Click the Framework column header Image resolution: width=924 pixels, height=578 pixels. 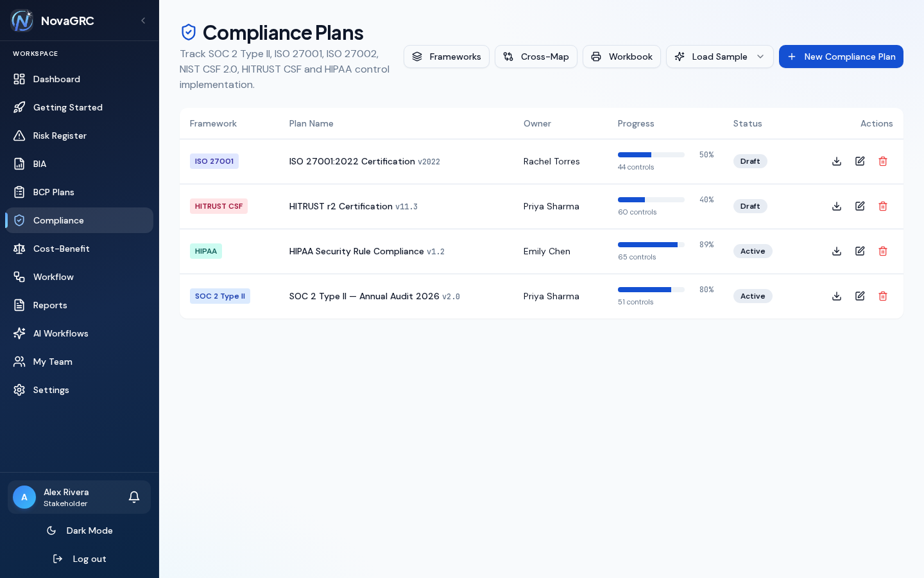tap(213, 123)
